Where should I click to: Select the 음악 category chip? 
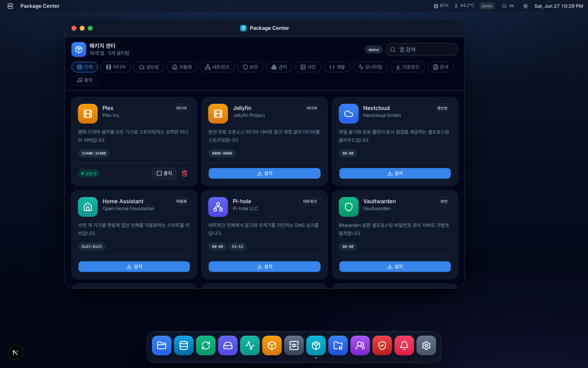(85, 80)
